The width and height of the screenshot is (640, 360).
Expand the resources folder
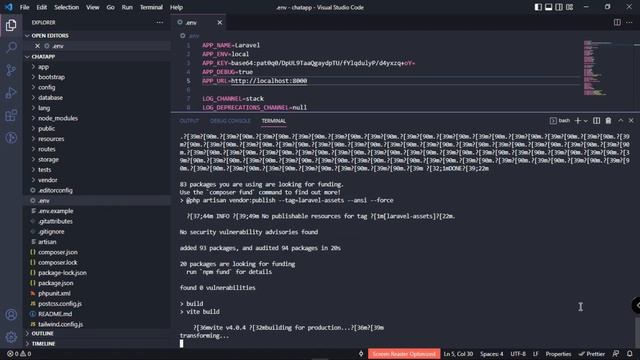[97, 139]
